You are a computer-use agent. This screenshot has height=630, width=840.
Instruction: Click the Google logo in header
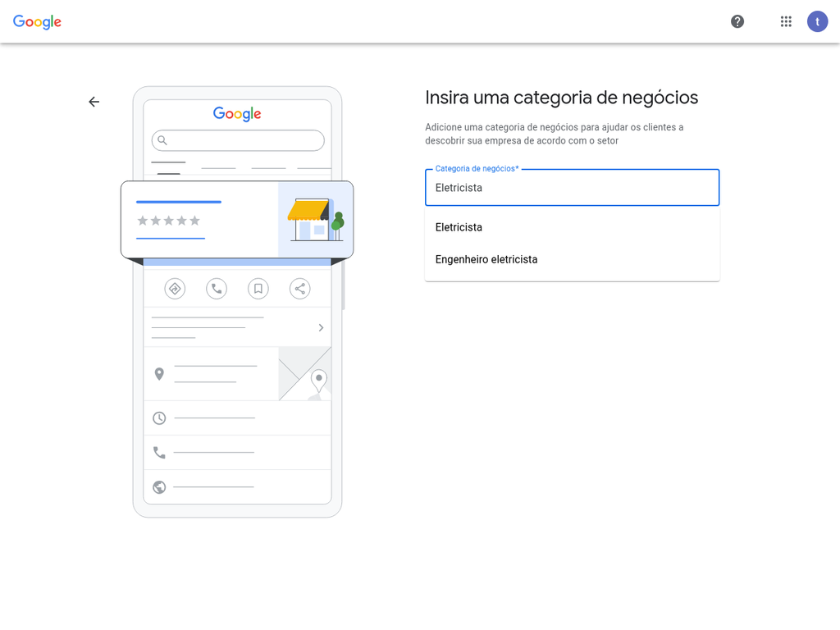click(x=38, y=22)
